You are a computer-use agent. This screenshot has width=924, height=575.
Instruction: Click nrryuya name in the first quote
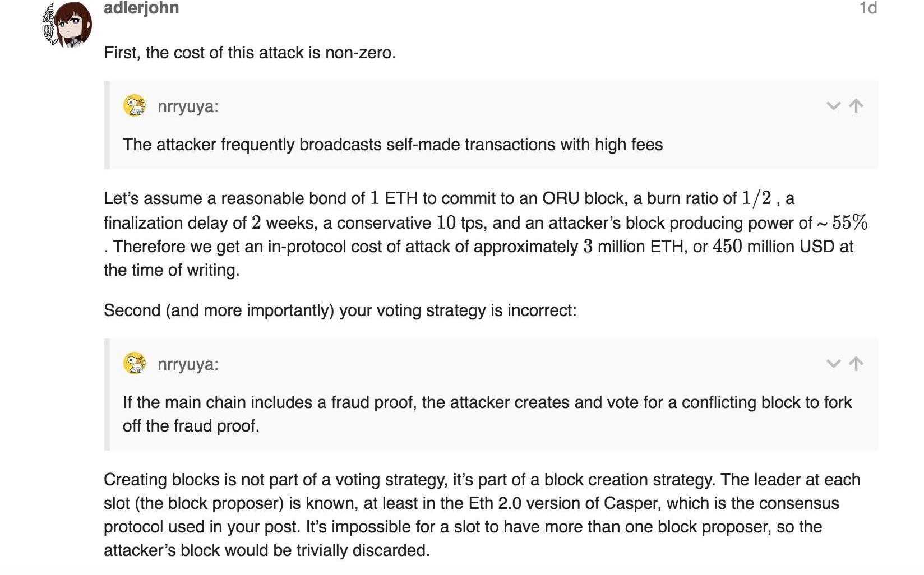pos(188,106)
